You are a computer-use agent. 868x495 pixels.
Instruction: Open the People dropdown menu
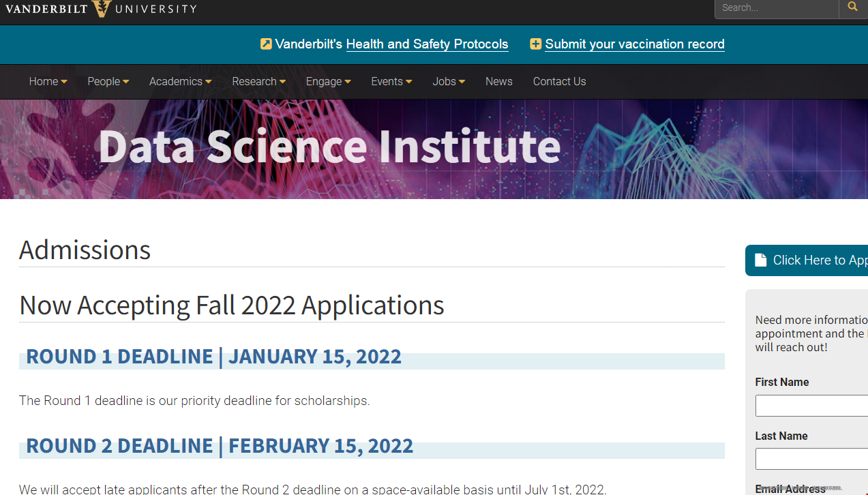click(x=108, y=81)
